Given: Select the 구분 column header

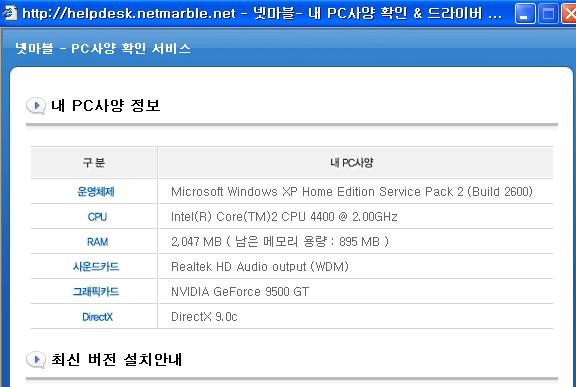Looking at the screenshot, I should pos(94,162).
